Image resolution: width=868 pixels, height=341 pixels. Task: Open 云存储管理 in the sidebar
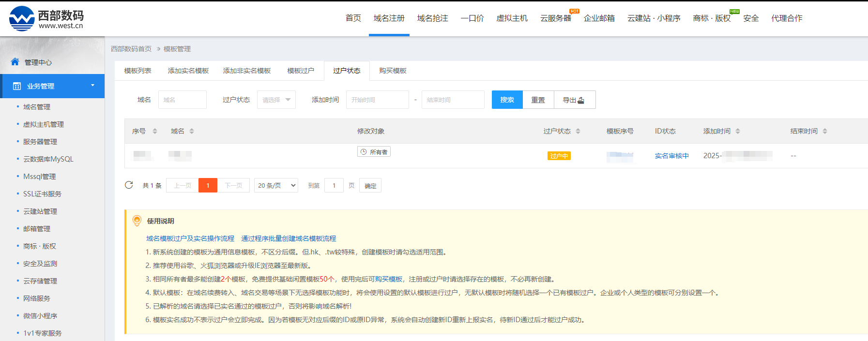click(x=40, y=281)
